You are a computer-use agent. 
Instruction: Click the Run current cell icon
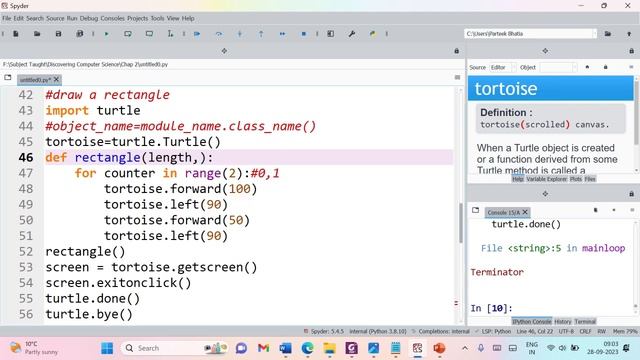coord(128,34)
